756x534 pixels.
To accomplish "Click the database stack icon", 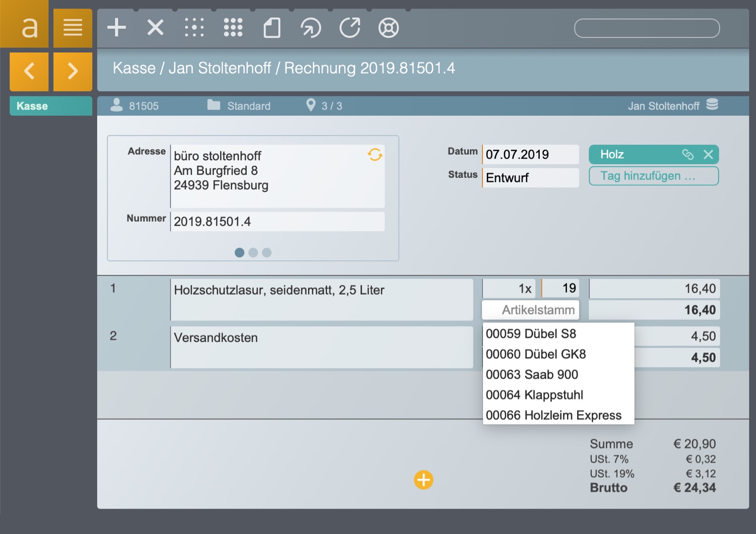I will click(x=712, y=104).
